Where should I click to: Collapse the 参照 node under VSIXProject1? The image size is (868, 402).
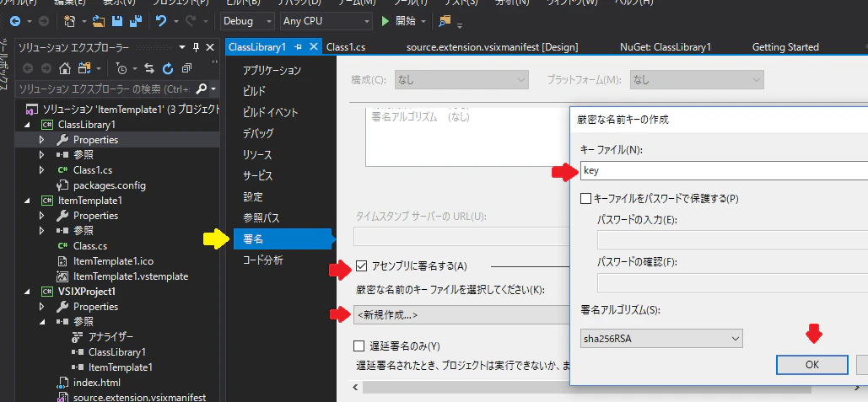(x=42, y=321)
